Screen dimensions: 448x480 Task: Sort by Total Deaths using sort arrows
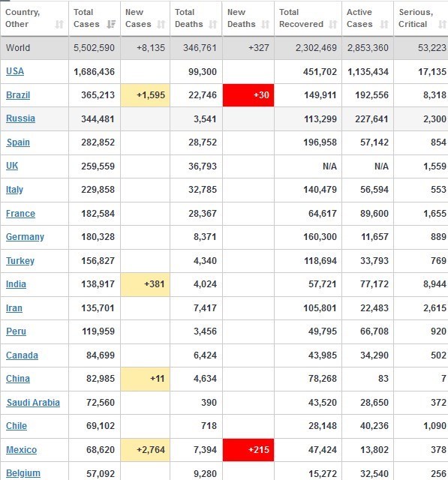(213, 24)
